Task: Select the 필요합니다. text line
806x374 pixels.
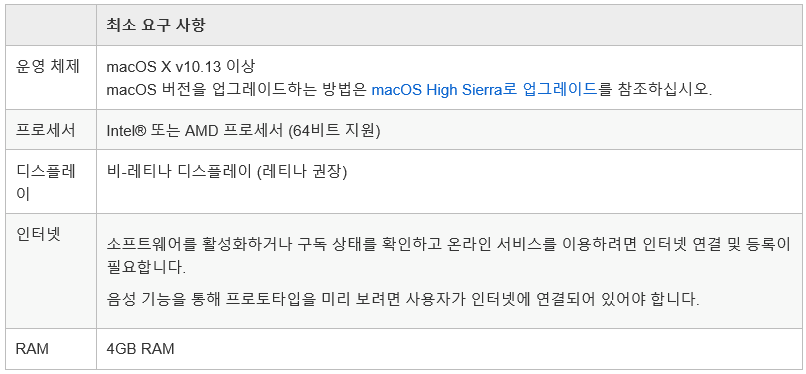Action: pyautogui.click(x=146, y=268)
